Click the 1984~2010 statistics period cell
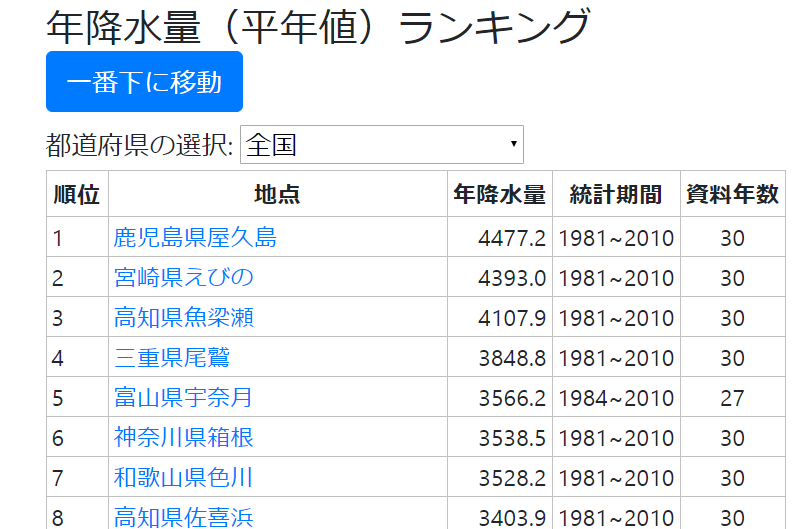Image resolution: width=795 pixels, height=529 pixels. coord(616,398)
